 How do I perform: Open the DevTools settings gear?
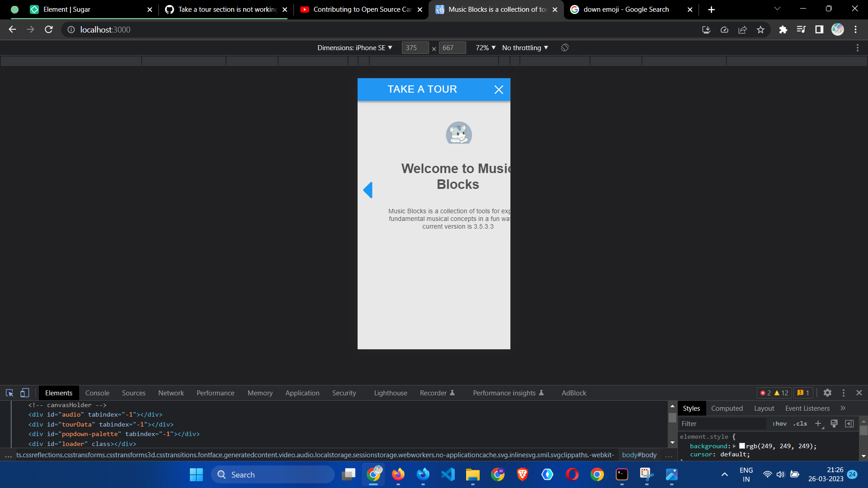click(827, 393)
